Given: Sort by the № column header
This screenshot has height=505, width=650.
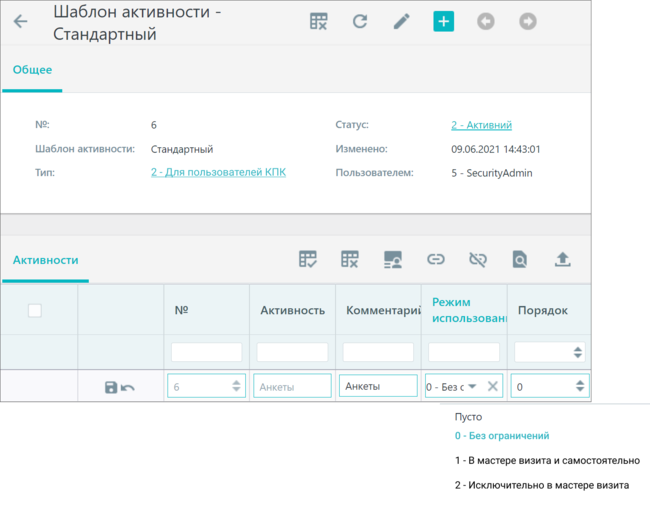Looking at the screenshot, I should (182, 310).
